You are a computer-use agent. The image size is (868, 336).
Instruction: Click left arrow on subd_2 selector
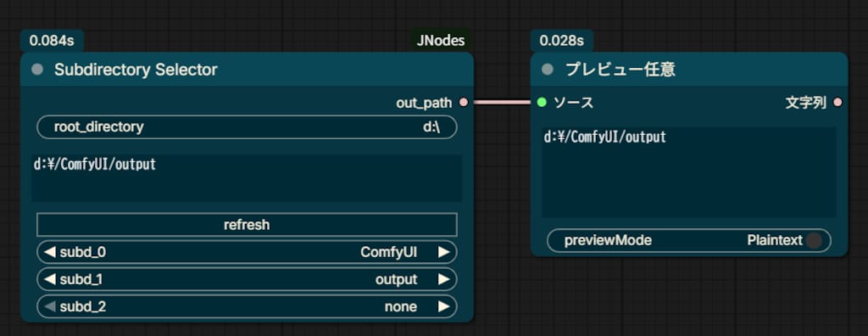[x=50, y=306]
